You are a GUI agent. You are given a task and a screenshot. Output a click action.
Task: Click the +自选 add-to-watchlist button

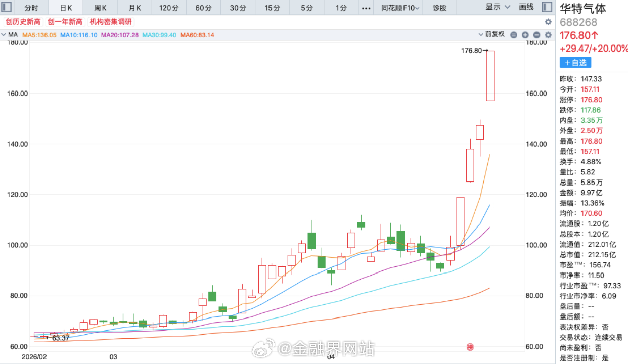[575, 62]
